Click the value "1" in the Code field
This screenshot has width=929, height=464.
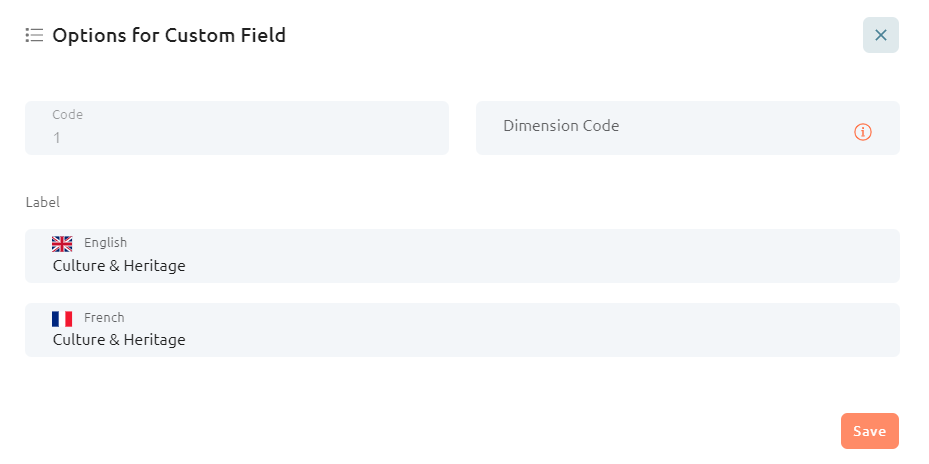point(57,138)
